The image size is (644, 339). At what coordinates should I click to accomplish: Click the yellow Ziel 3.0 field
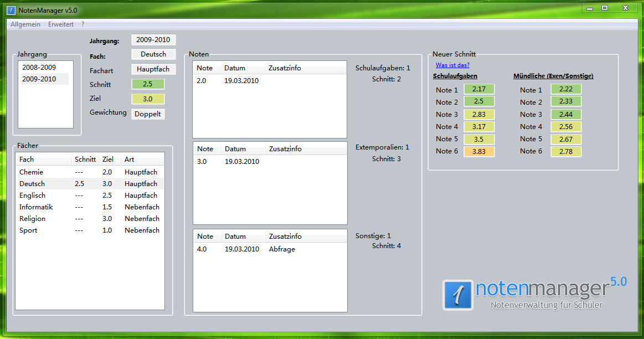tap(147, 99)
